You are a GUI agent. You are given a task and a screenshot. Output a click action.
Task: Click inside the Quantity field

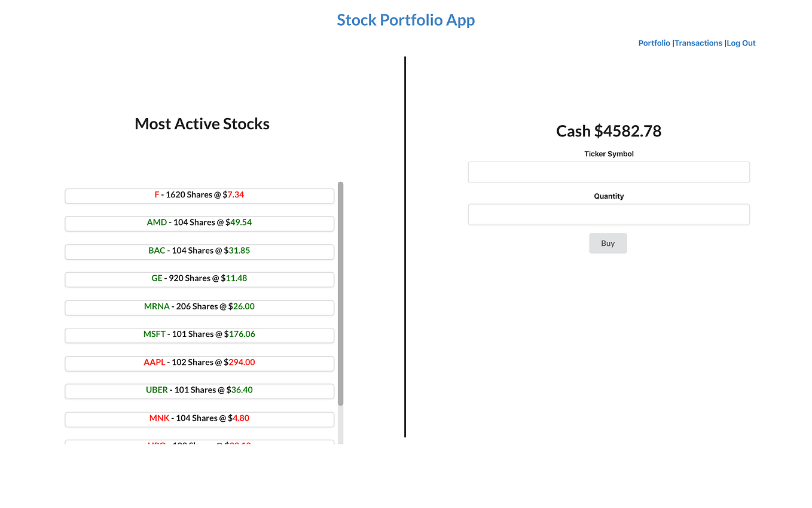point(608,214)
